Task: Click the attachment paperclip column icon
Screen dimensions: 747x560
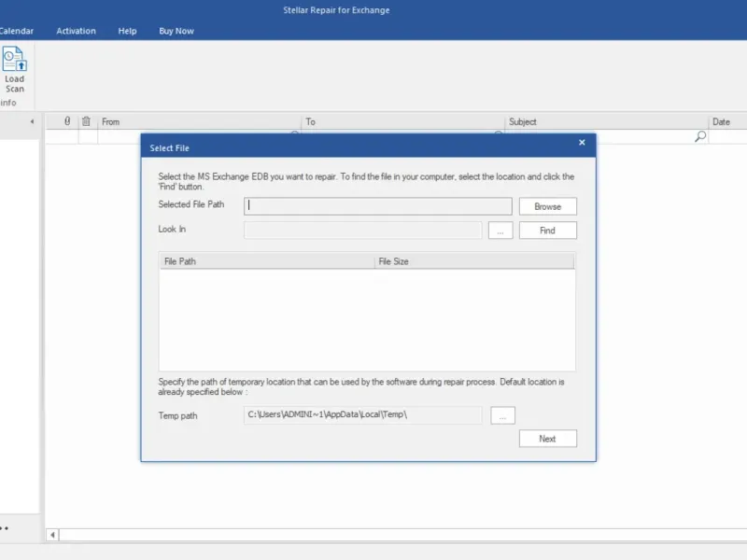Action: tap(67, 121)
